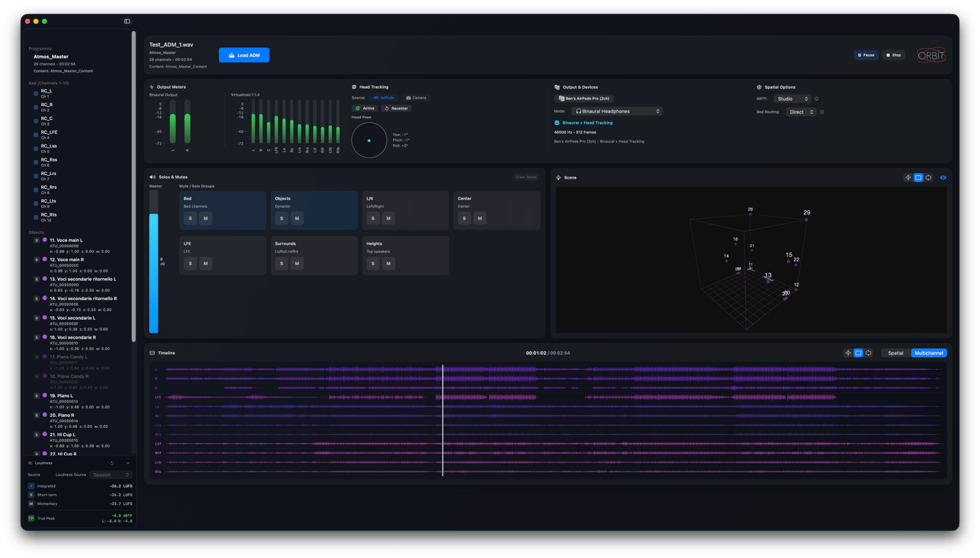Solo the Bed channels group
This screenshot has height=558, width=980.
pos(190,217)
